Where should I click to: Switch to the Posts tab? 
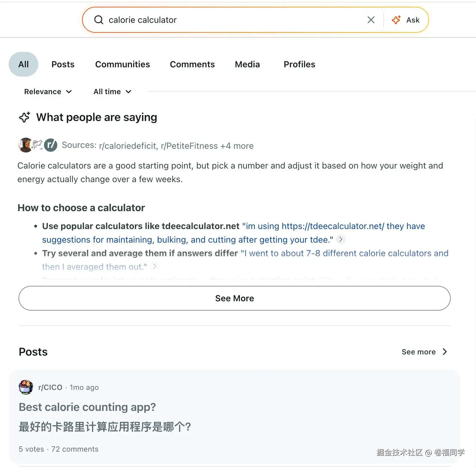[x=63, y=64]
